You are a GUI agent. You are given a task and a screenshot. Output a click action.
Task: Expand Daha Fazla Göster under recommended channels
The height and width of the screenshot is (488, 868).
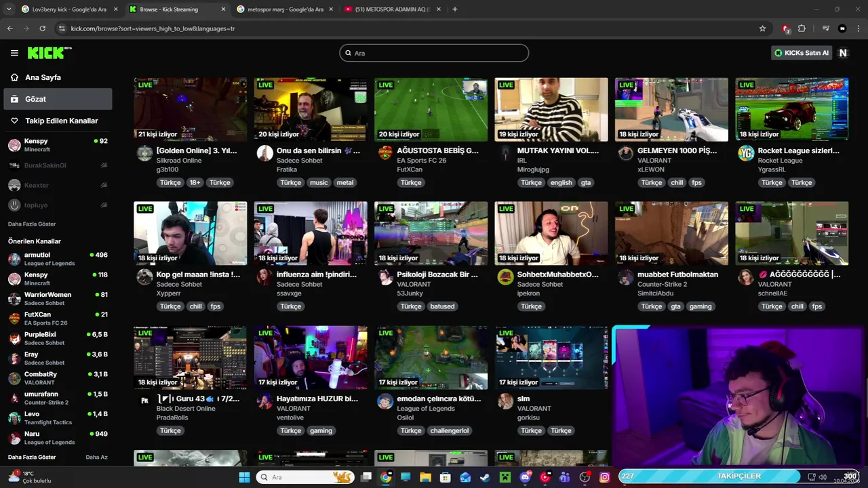pos(32,457)
